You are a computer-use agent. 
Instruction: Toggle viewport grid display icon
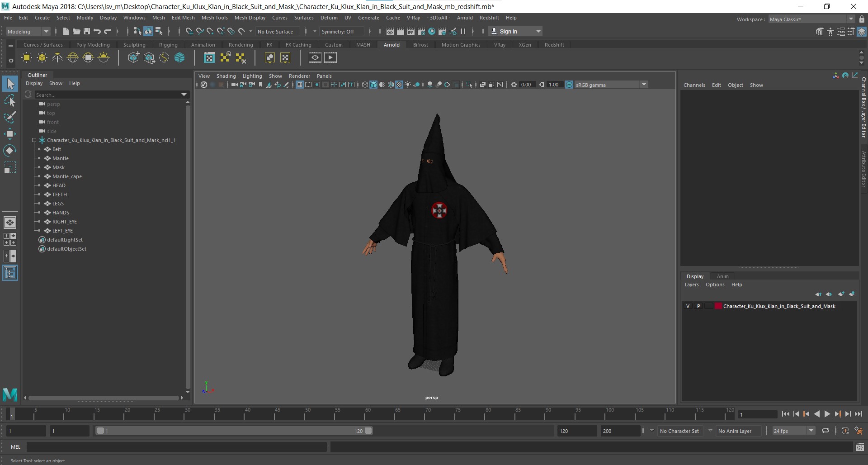pos(299,85)
